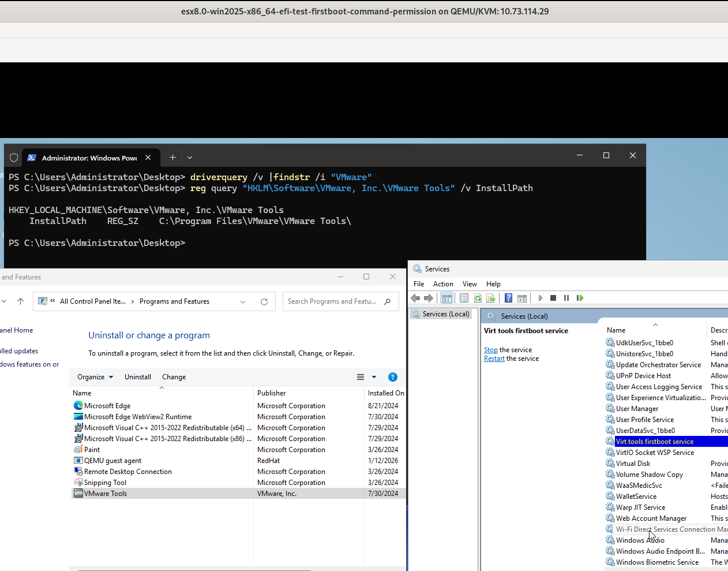The height and width of the screenshot is (571, 728).
Task: Click the Stop the service link
Action: (491, 350)
